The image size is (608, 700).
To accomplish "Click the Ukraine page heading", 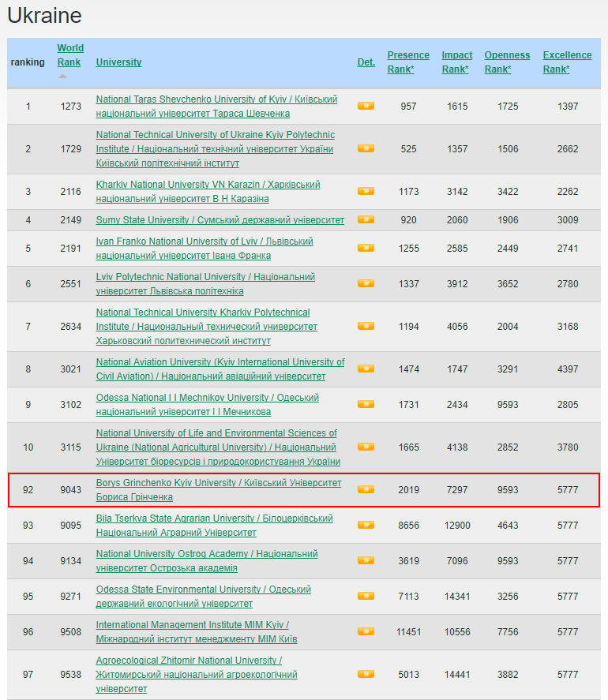I will coord(45,16).
